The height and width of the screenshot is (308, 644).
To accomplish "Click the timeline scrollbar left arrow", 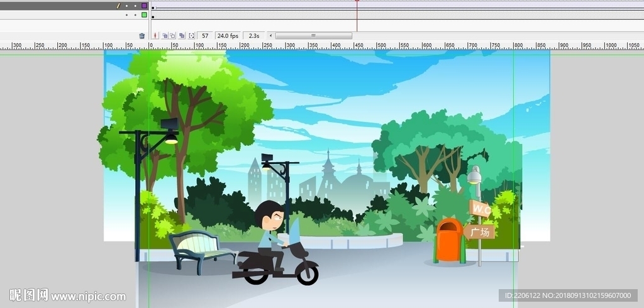I will click(270, 36).
